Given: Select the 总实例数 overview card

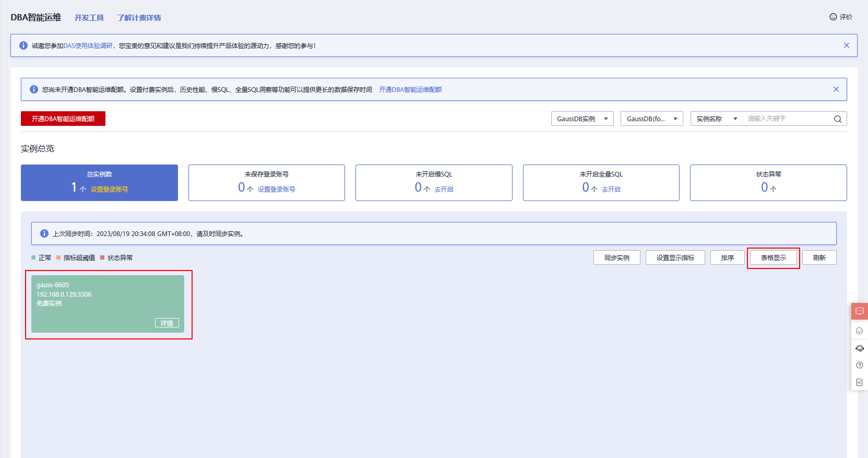Looking at the screenshot, I should click(99, 183).
